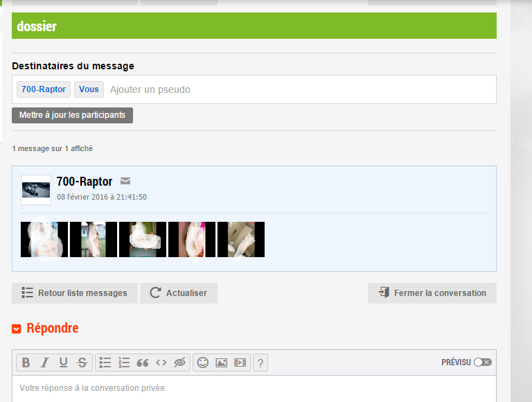Toggle the PRÉVISU preview switch
The width and height of the screenshot is (532, 402).
482,362
